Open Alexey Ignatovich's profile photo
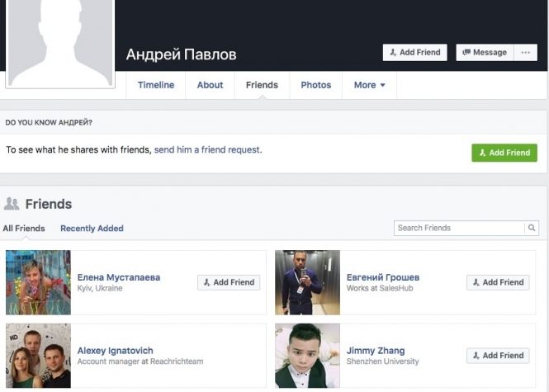Image resolution: width=549 pixels, height=392 pixels. pyautogui.click(x=38, y=356)
